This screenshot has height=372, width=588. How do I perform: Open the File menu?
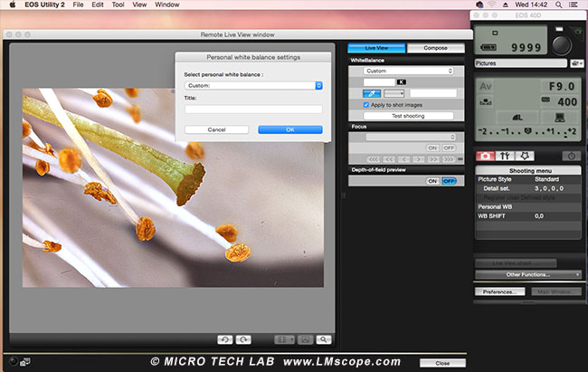[x=78, y=5]
